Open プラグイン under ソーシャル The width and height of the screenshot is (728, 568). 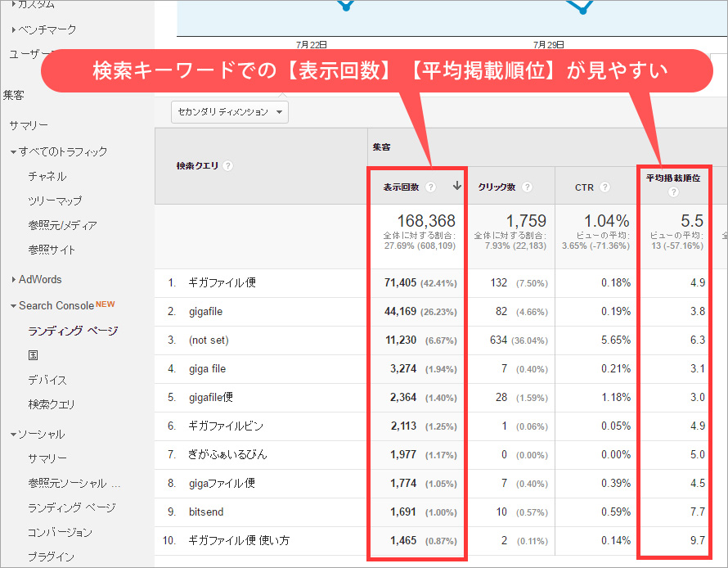tap(51, 557)
